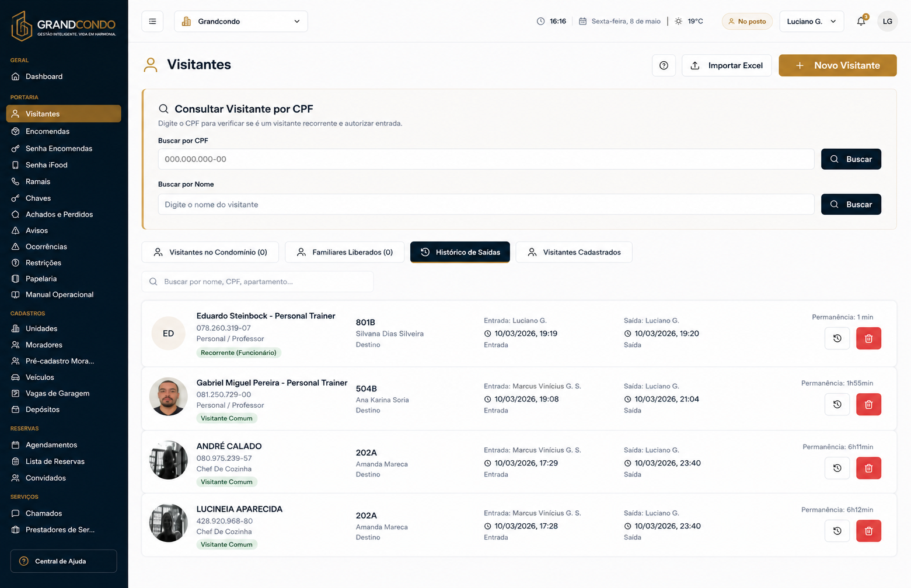The height and width of the screenshot is (588, 911).
Task: View history for Gabriel Miguel Pereira
Action: click(837, 404)
